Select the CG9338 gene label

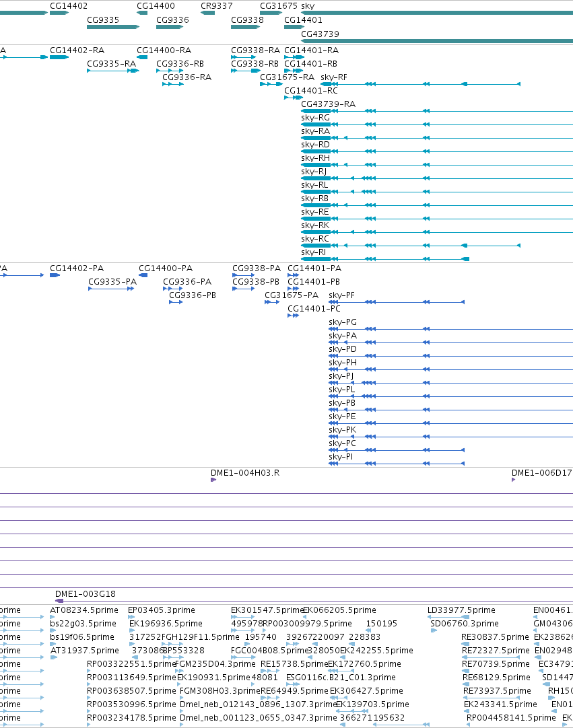pos(247,20)
